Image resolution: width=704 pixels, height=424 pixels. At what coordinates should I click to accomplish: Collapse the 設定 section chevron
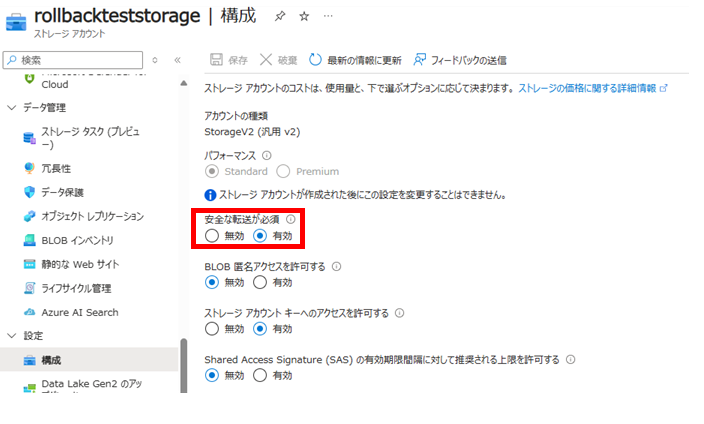coord(12,336)
